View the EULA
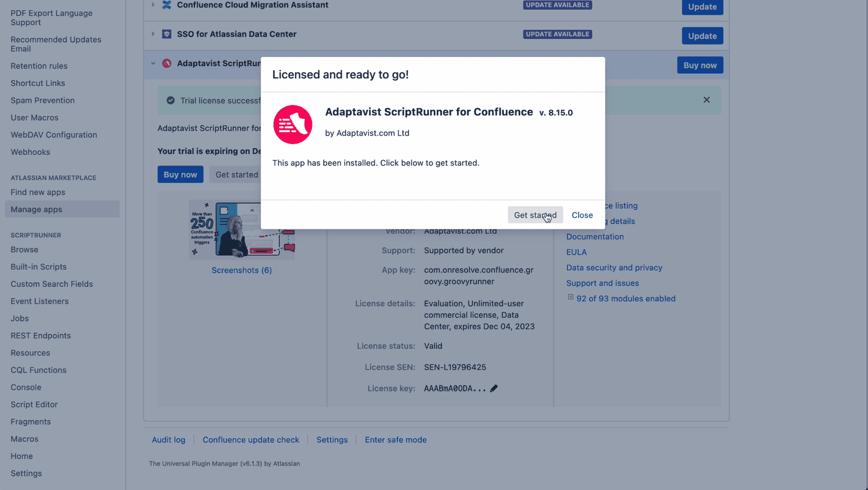 [x=576, y=252]
